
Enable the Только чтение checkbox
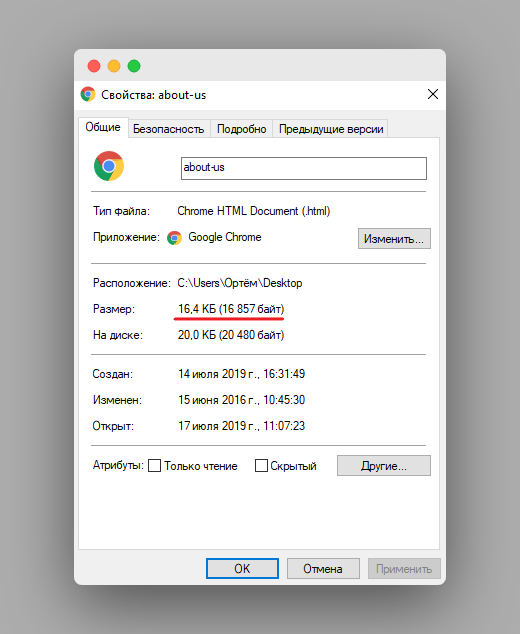154,465
